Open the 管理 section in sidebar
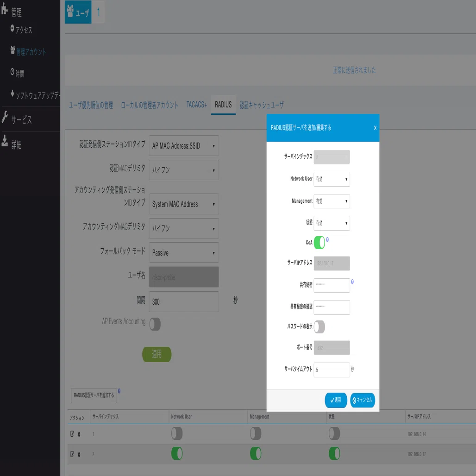The height and width of the screenshot is (476, 476). [12, 12]
